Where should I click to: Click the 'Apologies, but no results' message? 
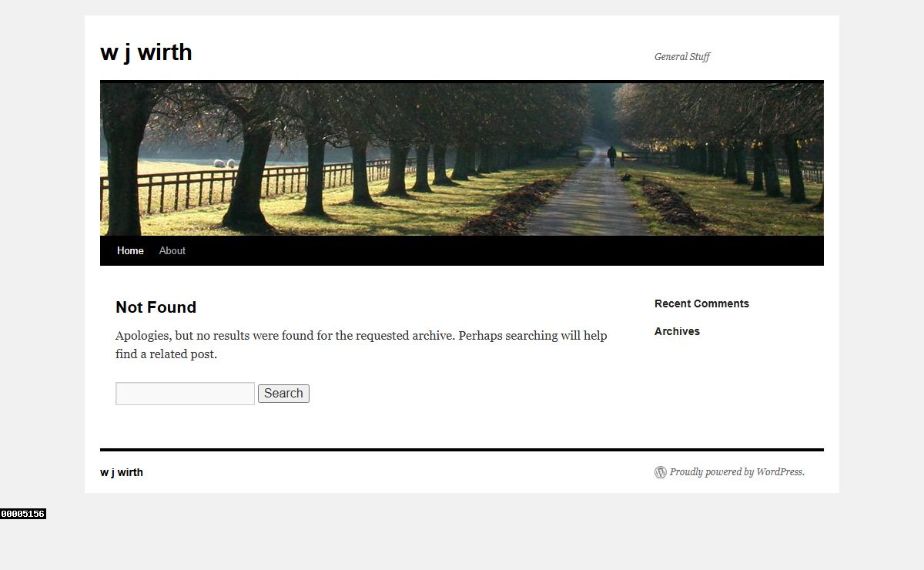click(361, 345)
